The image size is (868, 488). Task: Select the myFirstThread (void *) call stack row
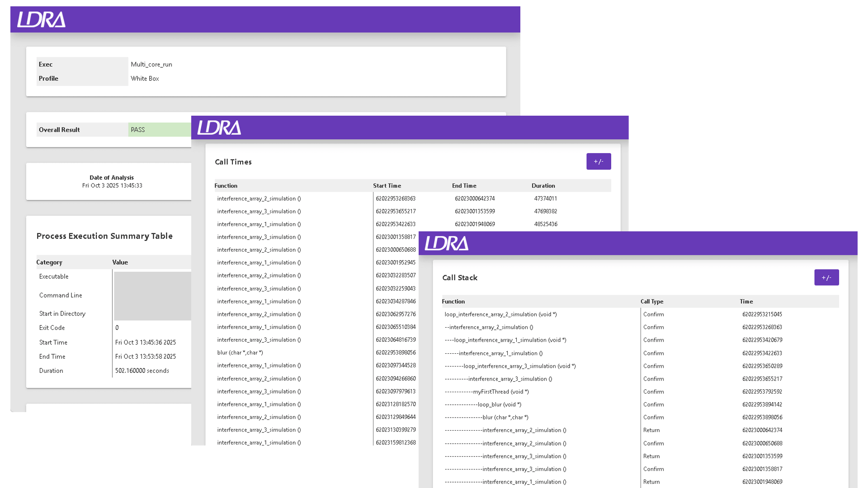point(487,392)
